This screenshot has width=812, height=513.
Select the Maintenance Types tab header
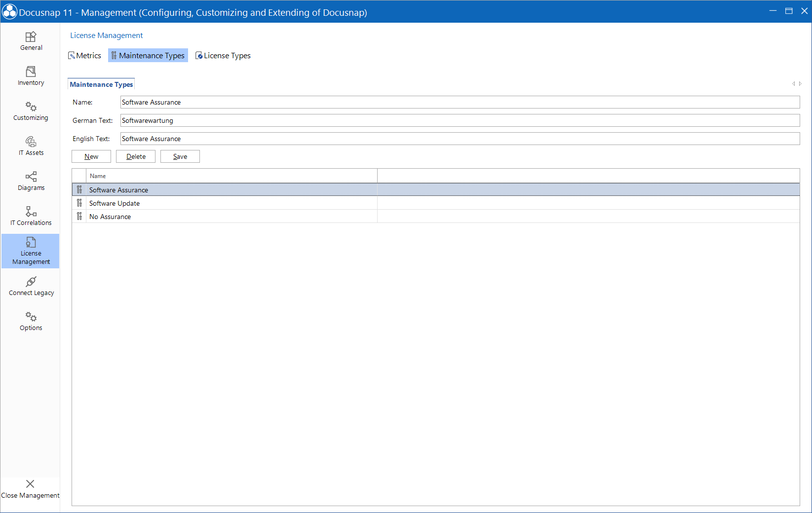click(x=101, y=84)
